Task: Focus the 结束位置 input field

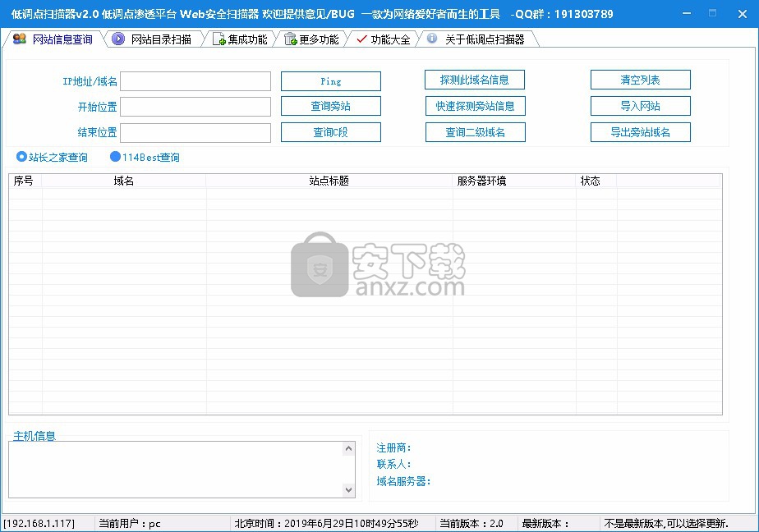Action: point(195,133)
